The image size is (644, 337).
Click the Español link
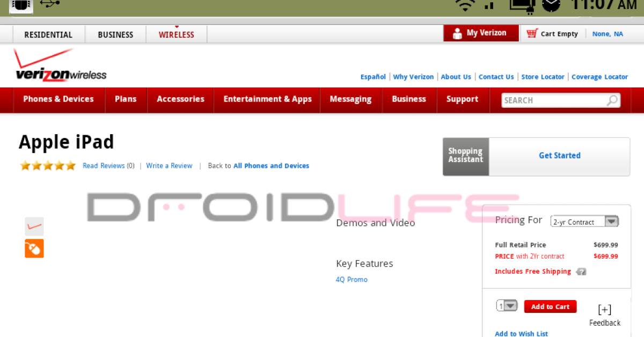pos(373,77)
